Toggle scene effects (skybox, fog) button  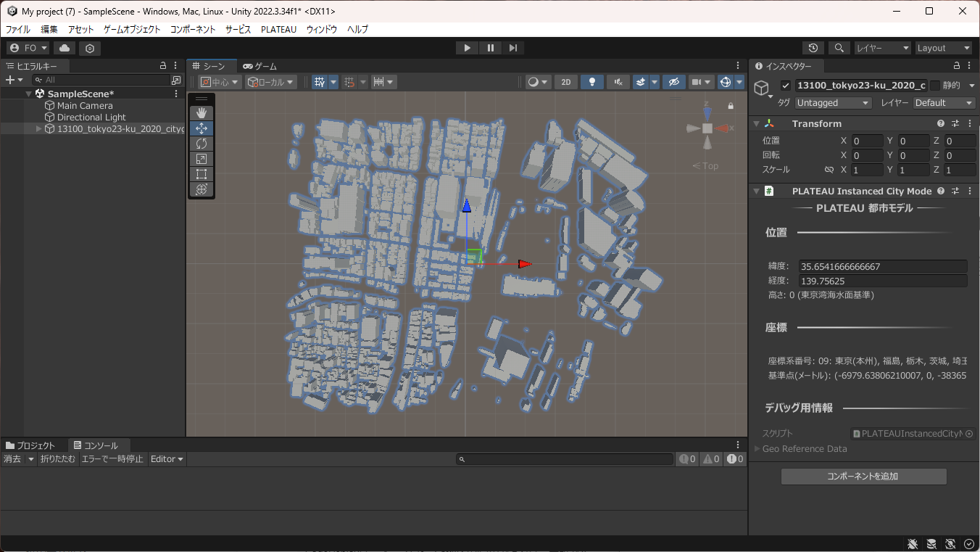[x=641, y=82]
